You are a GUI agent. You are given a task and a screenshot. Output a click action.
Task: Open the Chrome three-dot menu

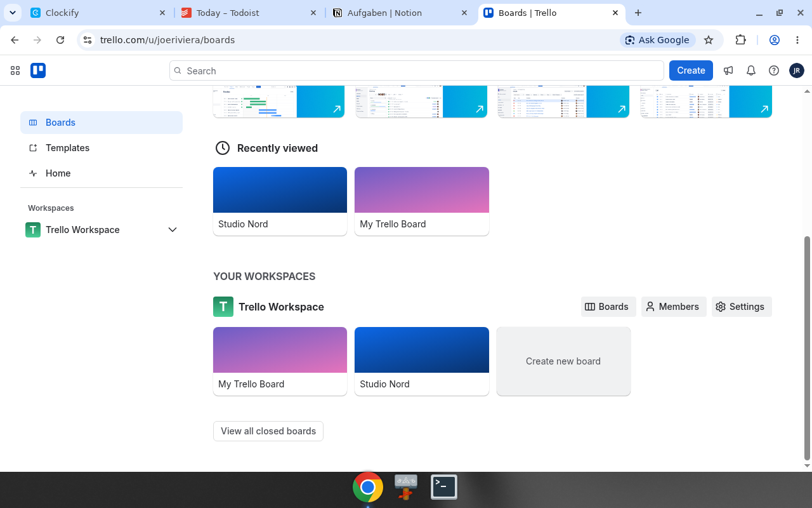pyautogui.click(x=797, y=40)
